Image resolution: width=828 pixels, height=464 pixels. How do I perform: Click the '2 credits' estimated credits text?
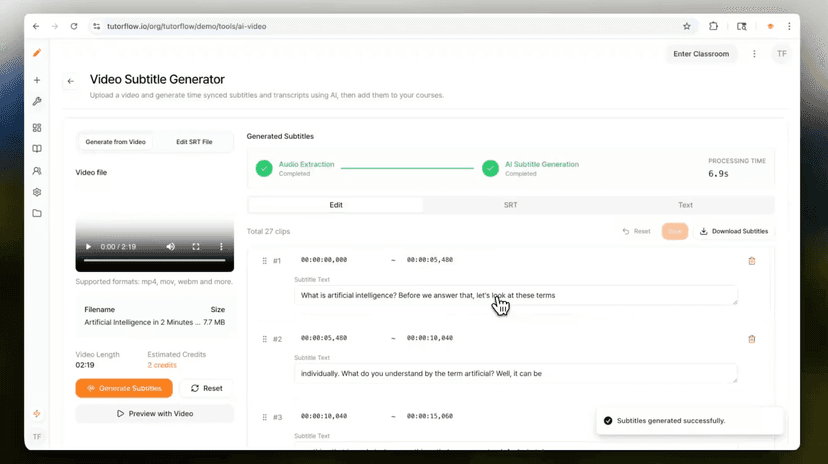click(x=162, y=365)
